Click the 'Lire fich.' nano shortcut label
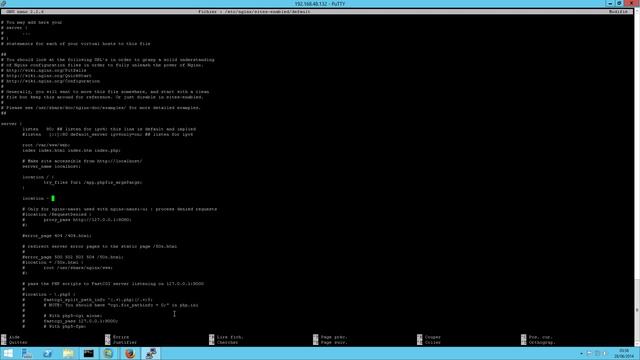This screenshot has width=640, height=360. 230,337
